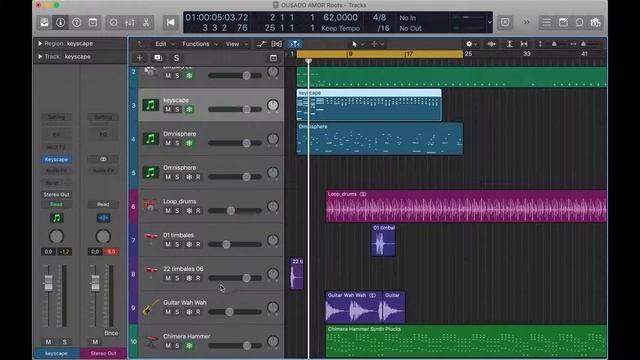
Task: Open the Note Pads panel
Action: click(563, 22)
